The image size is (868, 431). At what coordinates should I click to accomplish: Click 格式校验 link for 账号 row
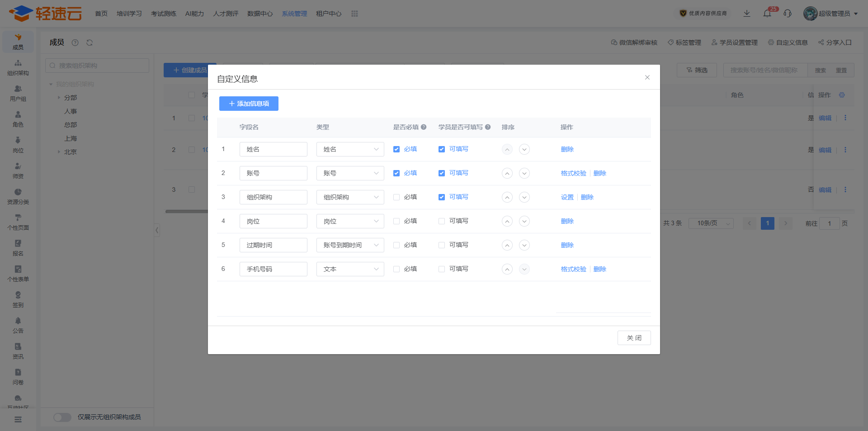pyautogui.click(x=573, y=173)
